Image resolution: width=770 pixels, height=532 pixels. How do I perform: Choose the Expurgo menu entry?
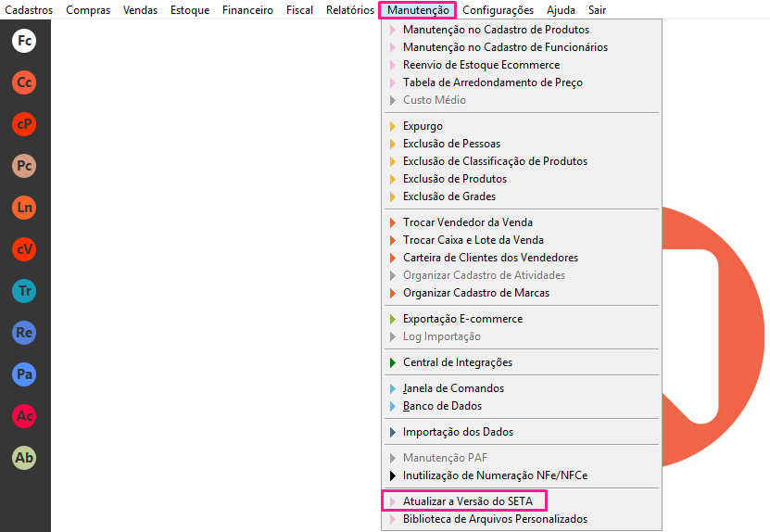[x=522, y=126]
